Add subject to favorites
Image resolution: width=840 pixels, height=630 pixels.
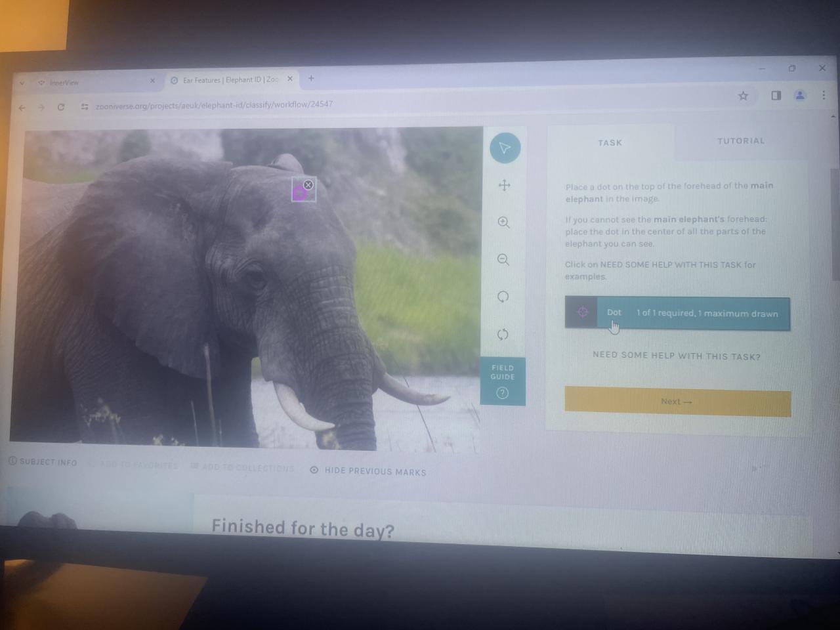pyautogui.click(x=133, y=465)
